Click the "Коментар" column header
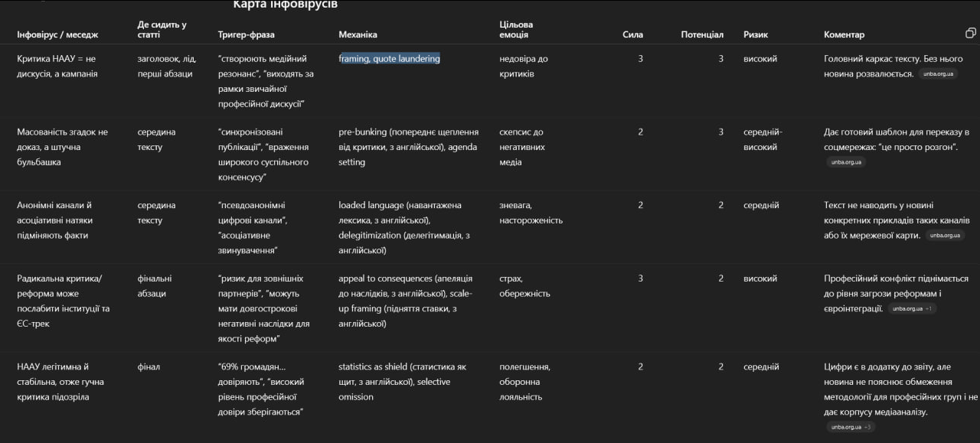This screenshot has width=980, height=443. pos(844,34)
